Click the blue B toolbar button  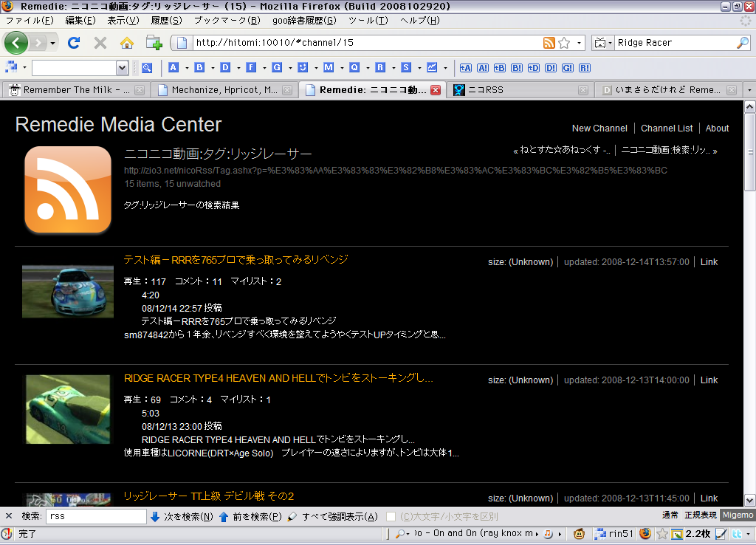[x=199, y=67]
